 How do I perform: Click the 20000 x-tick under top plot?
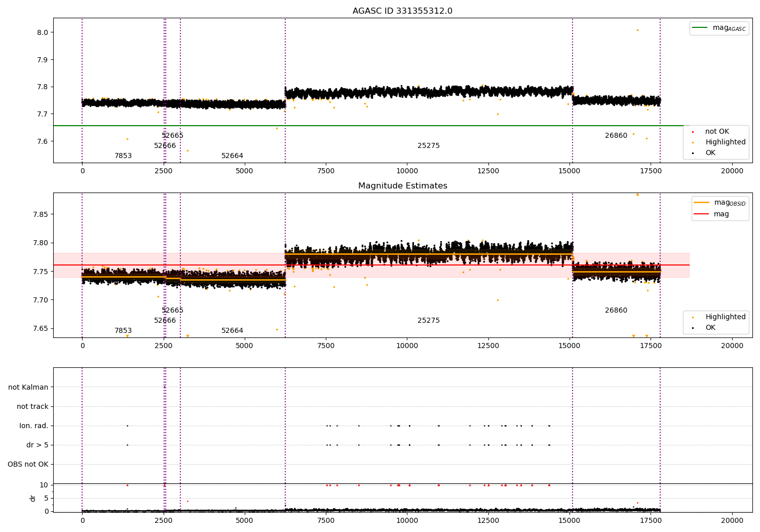[732, 171]
